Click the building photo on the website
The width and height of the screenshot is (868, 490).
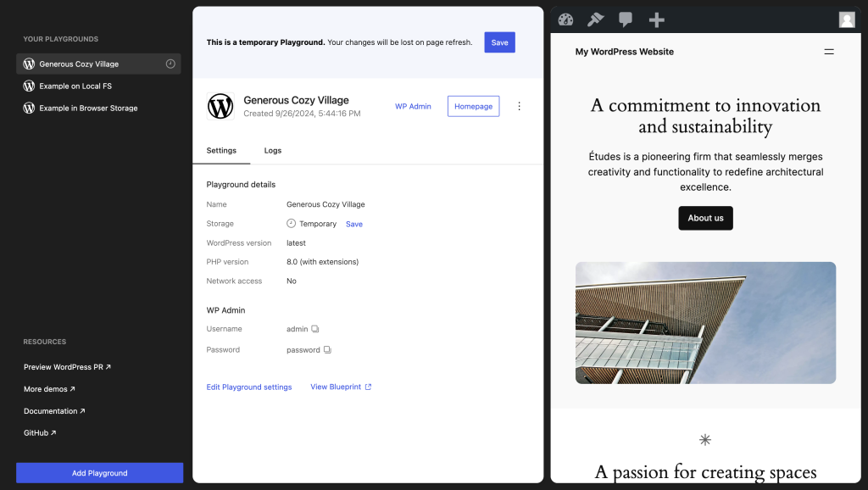pos(705,323)
